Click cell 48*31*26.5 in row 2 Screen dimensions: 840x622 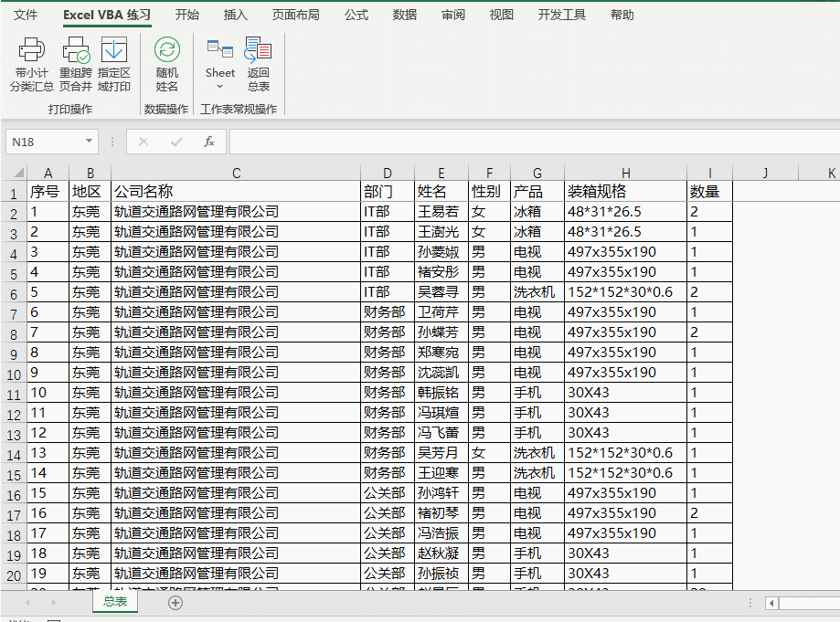click(x=626, y=211)
